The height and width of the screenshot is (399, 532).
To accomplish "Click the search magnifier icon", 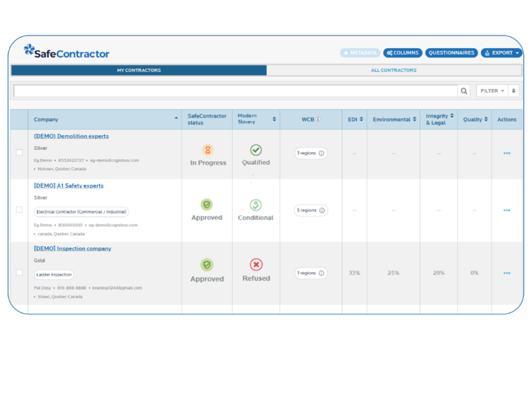I will (464, 91).
